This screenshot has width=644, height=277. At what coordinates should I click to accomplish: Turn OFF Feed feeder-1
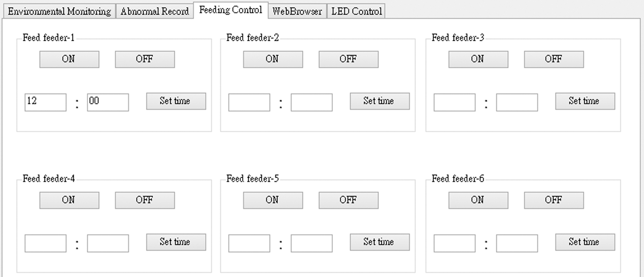(145, 59)
